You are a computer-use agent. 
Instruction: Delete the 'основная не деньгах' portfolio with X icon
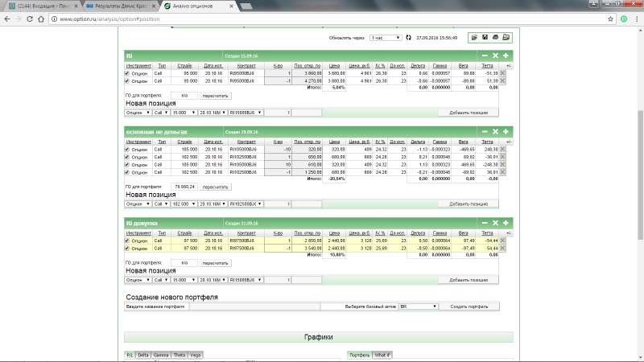point(495,131)
